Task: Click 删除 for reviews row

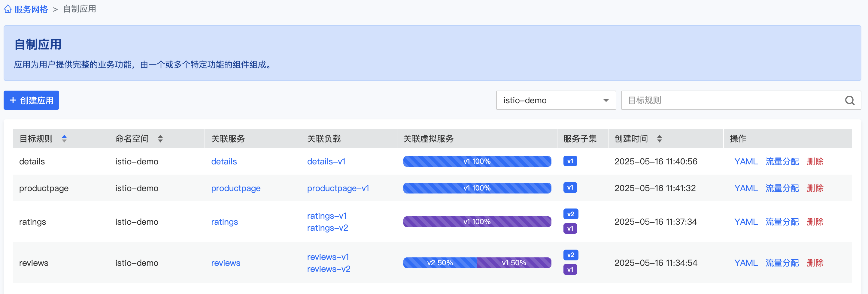Action: 815,263
